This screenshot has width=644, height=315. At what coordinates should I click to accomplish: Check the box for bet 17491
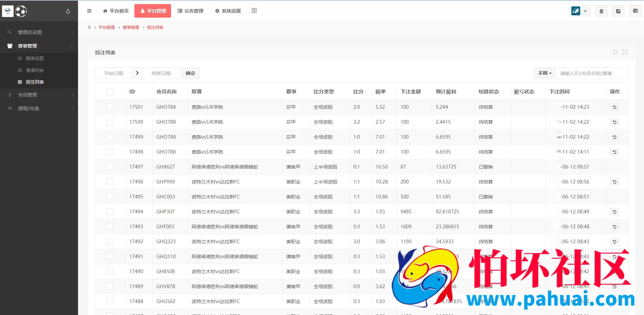[x=110, y=257]
